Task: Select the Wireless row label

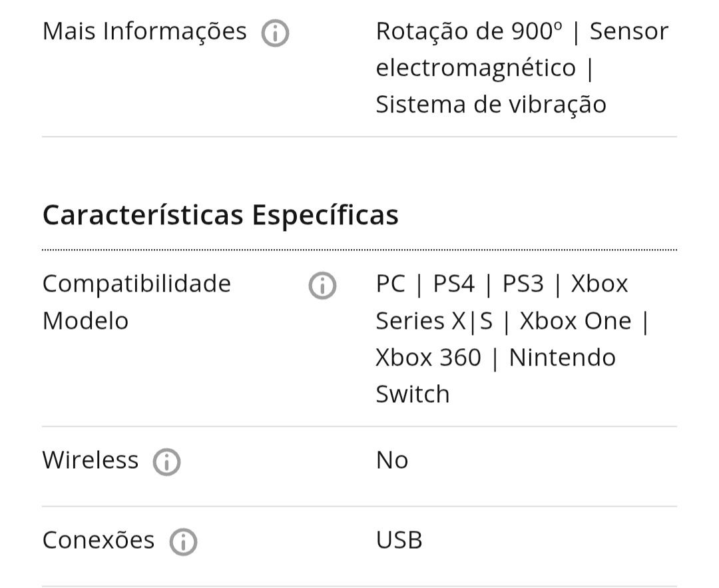Action: 91,460
